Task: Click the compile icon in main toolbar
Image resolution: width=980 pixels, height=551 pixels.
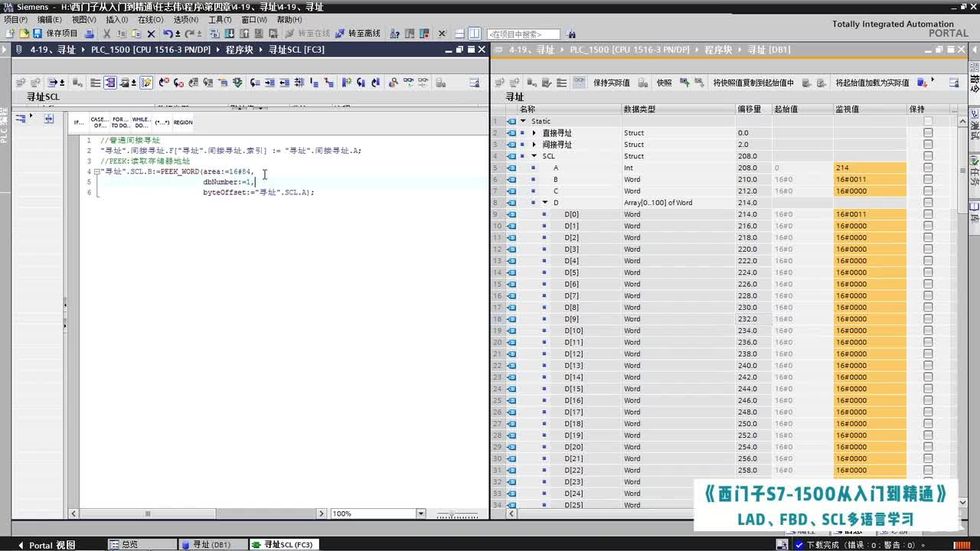Action: point(214,34)
